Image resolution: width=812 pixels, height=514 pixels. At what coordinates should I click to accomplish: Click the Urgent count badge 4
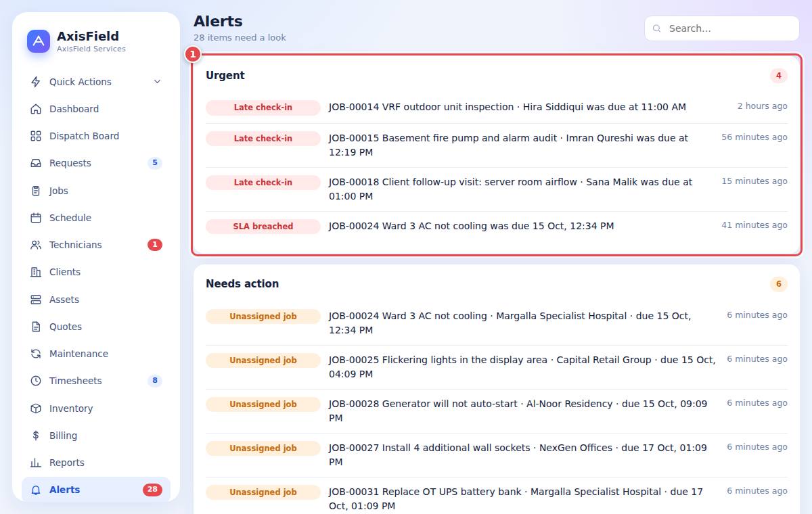click(779, 76)
